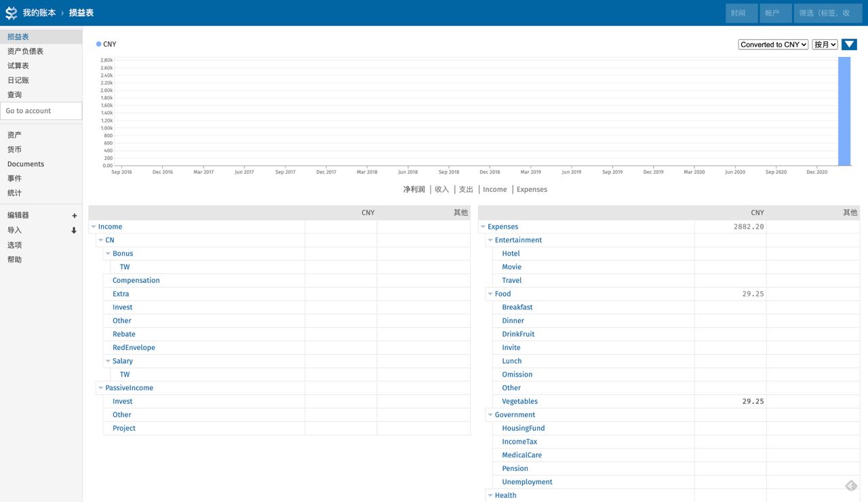Image resolution: width=868 pixels, height=502 pixels.
Task: Collapse the Income tree node
Action: tap(94, 227)
